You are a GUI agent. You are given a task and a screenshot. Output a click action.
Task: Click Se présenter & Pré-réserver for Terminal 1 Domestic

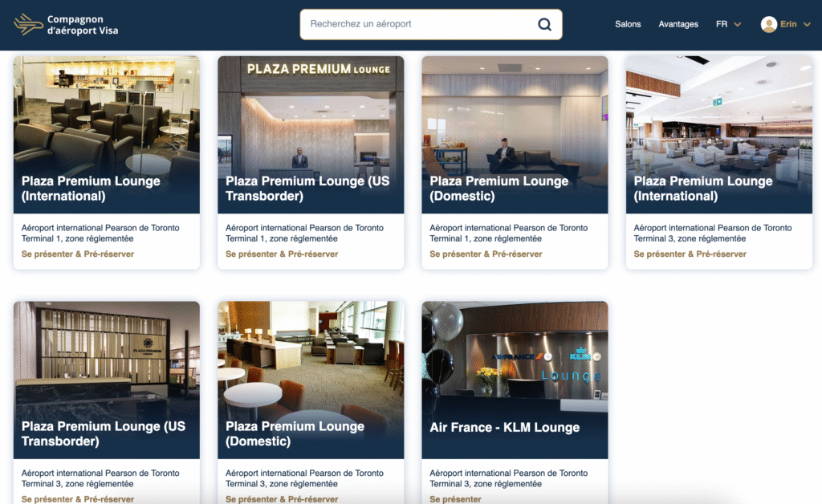click(x=486, y=254)
